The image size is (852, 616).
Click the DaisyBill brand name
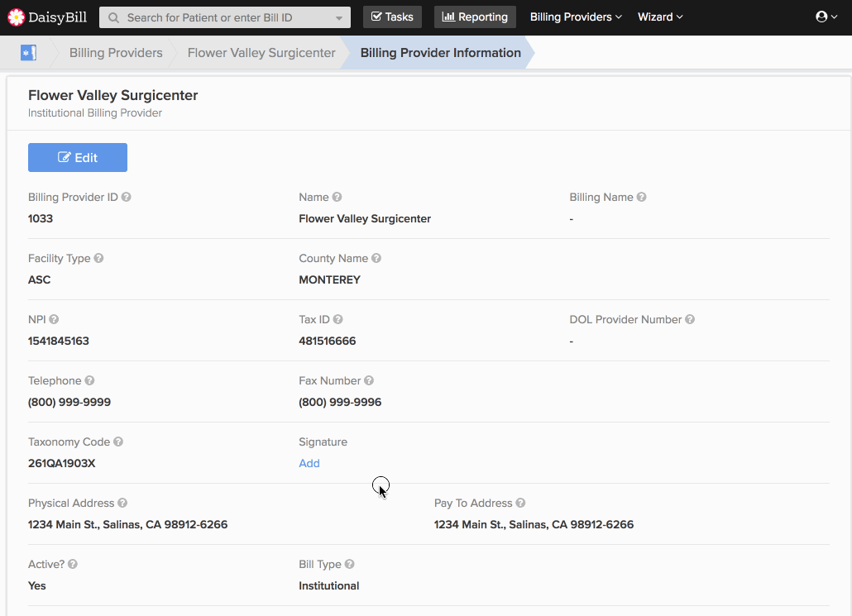coord(58,17)
